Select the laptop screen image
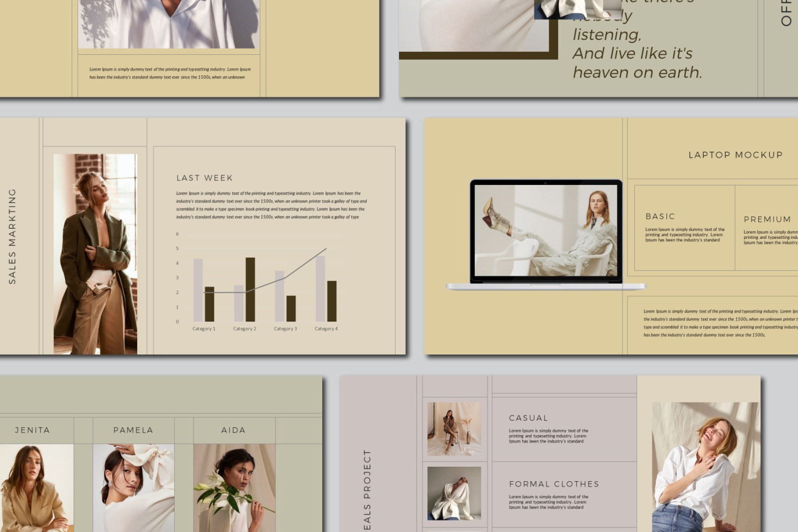This screenshot has height=532, width=798. click(x=546, y=230)
